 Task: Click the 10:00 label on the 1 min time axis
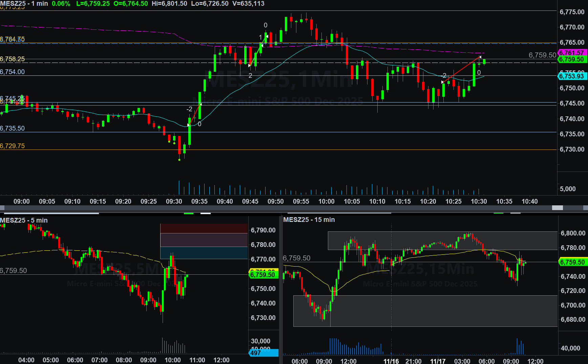pos(326,201)
